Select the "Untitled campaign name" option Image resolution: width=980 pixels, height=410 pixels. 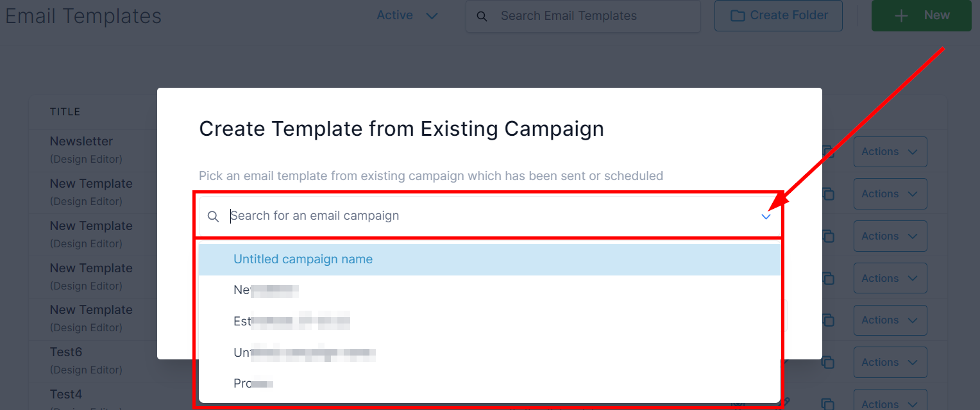coord(303,259)
